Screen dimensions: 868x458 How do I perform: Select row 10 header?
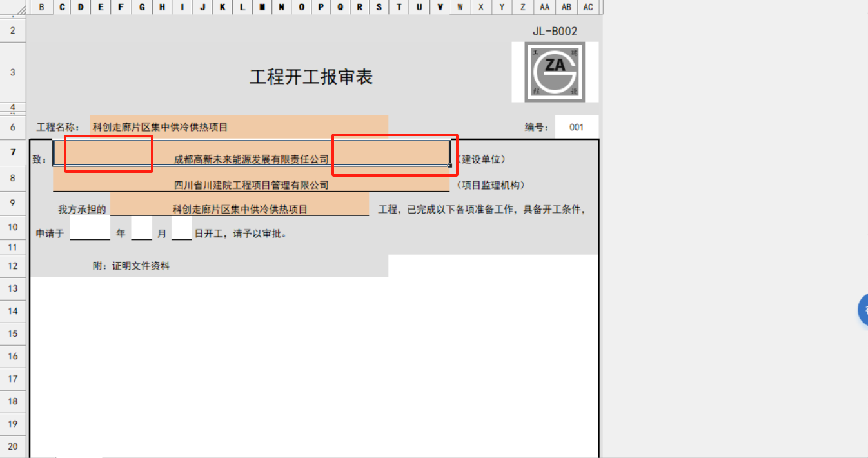coord(13,227)
